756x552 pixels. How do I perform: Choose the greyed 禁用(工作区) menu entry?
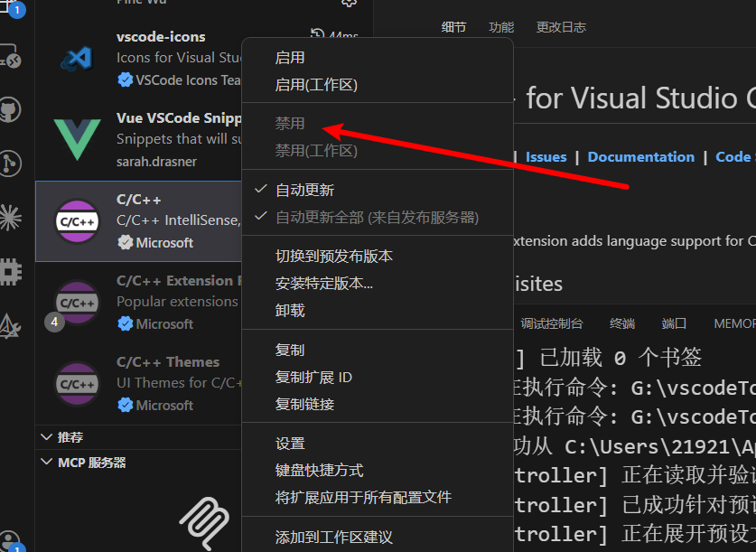click(x=377, y=151)
